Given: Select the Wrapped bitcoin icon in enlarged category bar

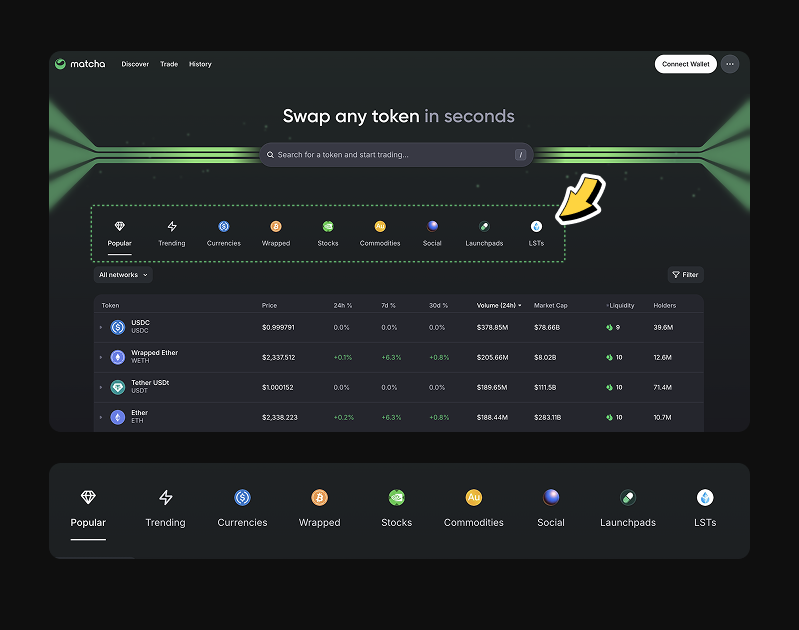Looking at the screenshot, I should pyautogui.click(x=319, y=497).
